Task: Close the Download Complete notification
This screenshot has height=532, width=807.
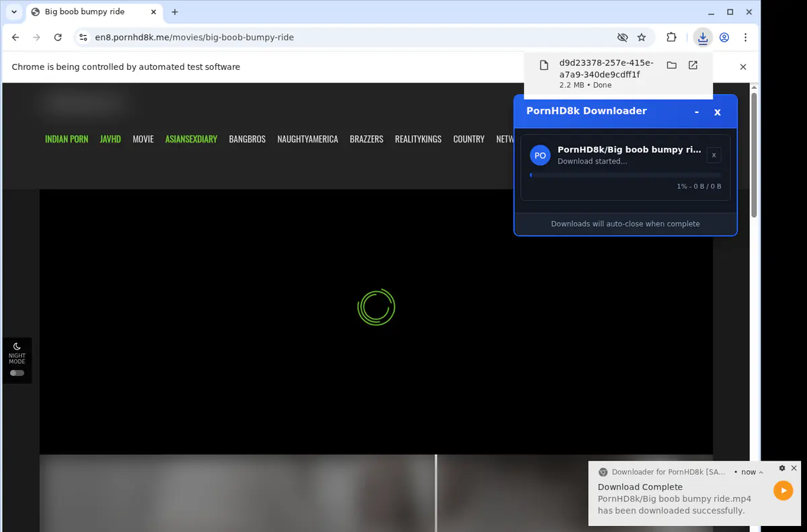Action: (x=794, y=468)
